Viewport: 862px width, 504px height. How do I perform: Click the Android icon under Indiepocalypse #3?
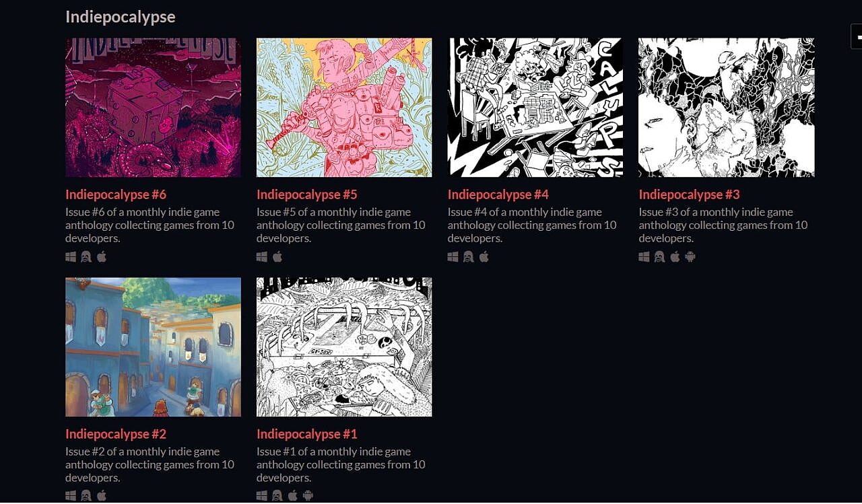[x=690, y=256]
